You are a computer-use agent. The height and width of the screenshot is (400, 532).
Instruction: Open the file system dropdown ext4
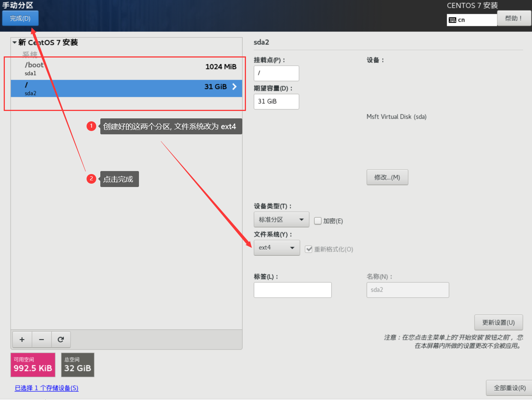point(277,247)
